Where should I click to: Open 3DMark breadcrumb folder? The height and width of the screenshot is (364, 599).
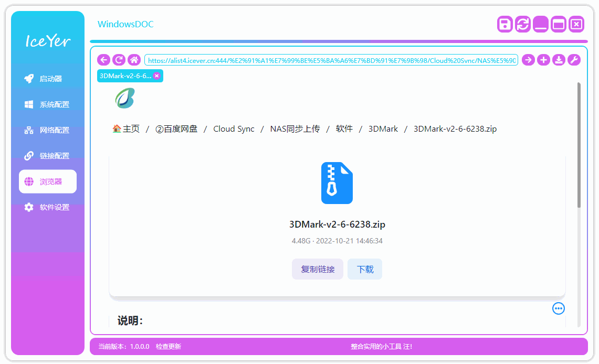click(x=383, y=129)
